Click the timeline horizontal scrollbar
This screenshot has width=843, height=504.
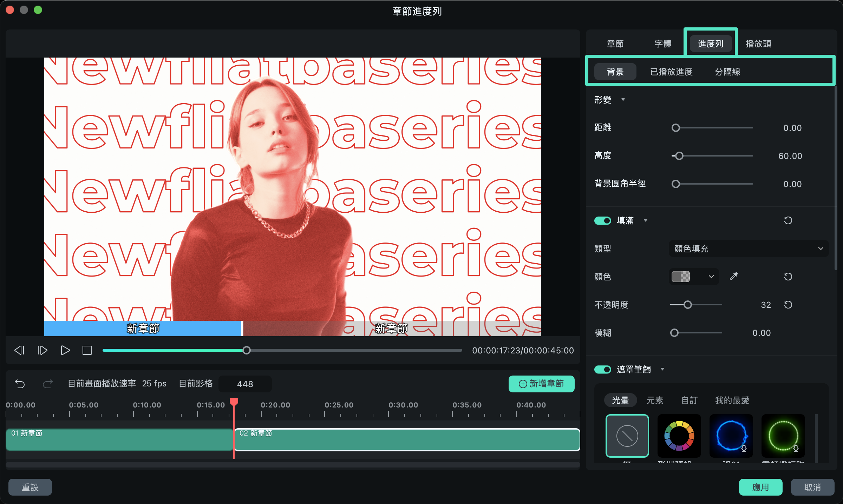point(293,465)
